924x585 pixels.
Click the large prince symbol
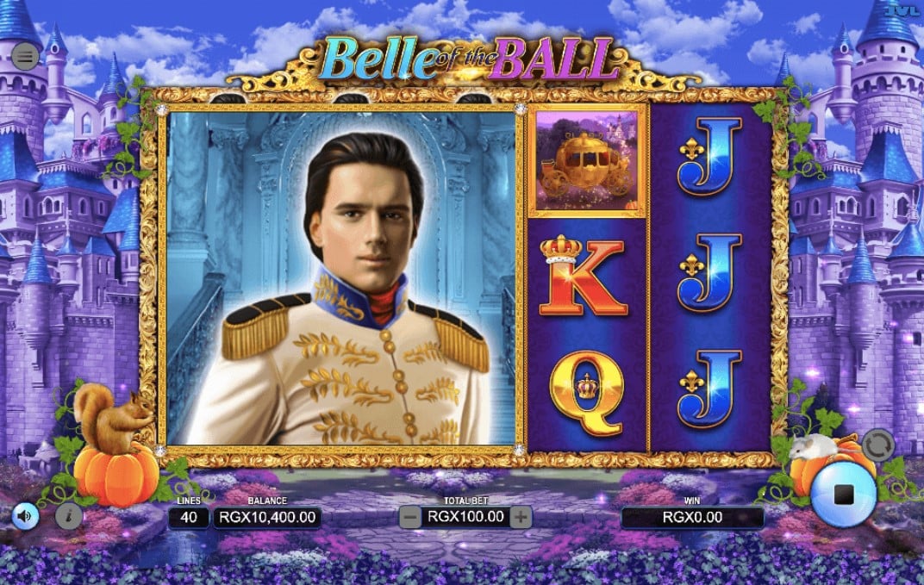(x=342, y=278)
